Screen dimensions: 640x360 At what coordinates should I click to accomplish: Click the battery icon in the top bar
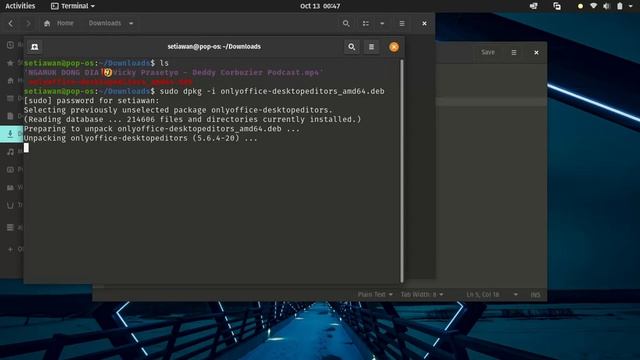point(620,6)
